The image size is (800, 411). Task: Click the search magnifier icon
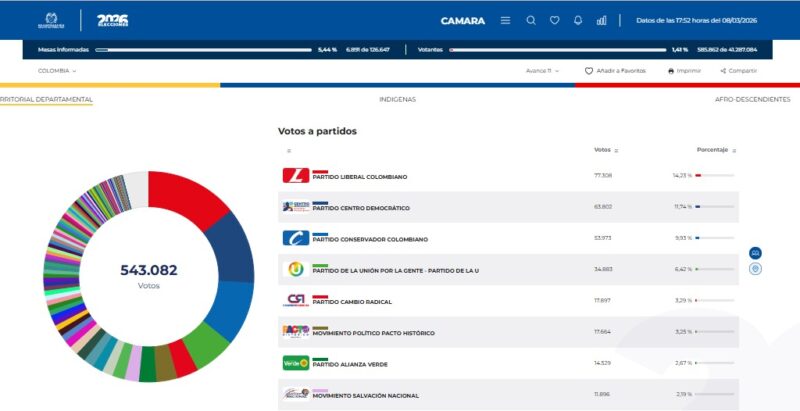tap(531, 20)
